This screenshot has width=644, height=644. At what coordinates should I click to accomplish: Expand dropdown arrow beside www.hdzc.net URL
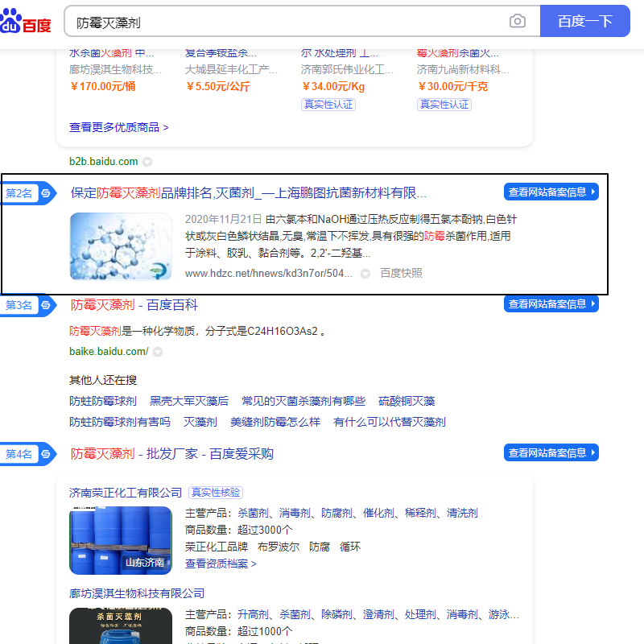click(365, 274)
